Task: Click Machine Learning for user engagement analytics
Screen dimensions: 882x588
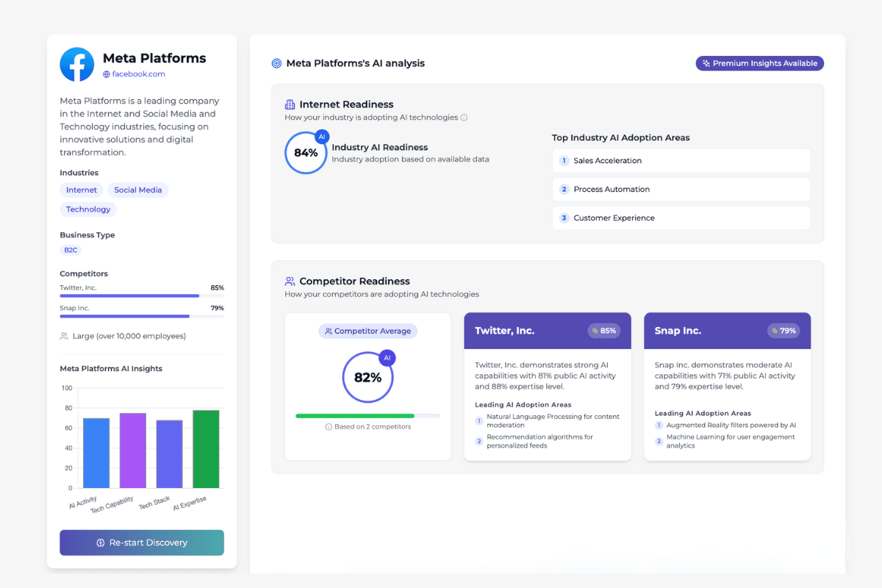Action: coord(731,441)
